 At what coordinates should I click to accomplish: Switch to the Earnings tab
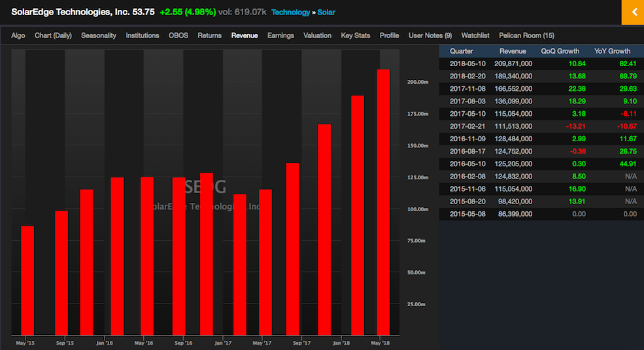(280, 35)
